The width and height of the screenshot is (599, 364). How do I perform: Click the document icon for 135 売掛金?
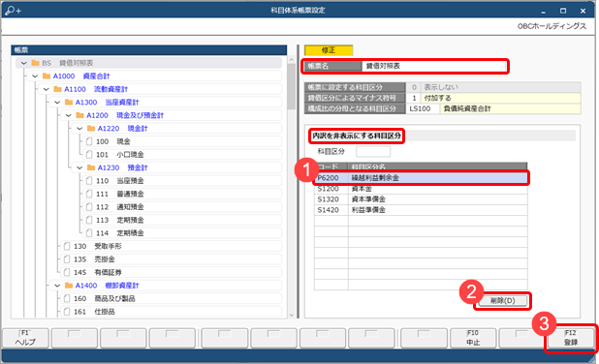[67, 259]
